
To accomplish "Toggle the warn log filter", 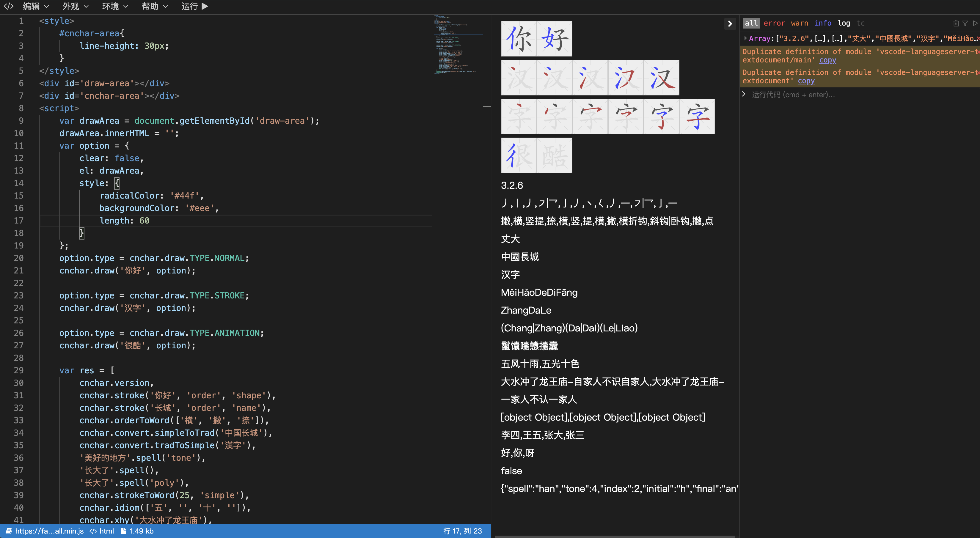I will (x=799, y=23).
